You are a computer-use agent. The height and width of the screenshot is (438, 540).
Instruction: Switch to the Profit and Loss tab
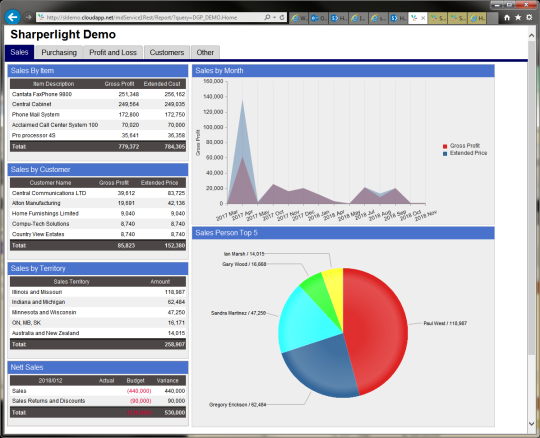[x=113, y=52]
